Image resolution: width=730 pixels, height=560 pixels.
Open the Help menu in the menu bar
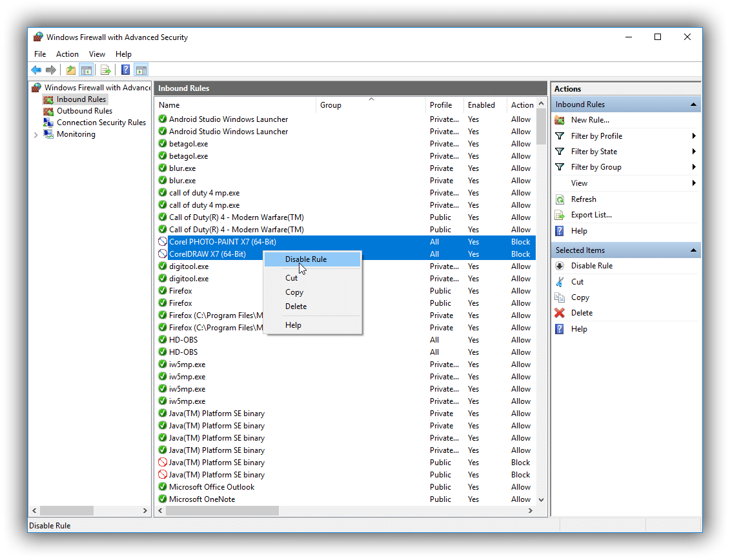tap(123, 54)
